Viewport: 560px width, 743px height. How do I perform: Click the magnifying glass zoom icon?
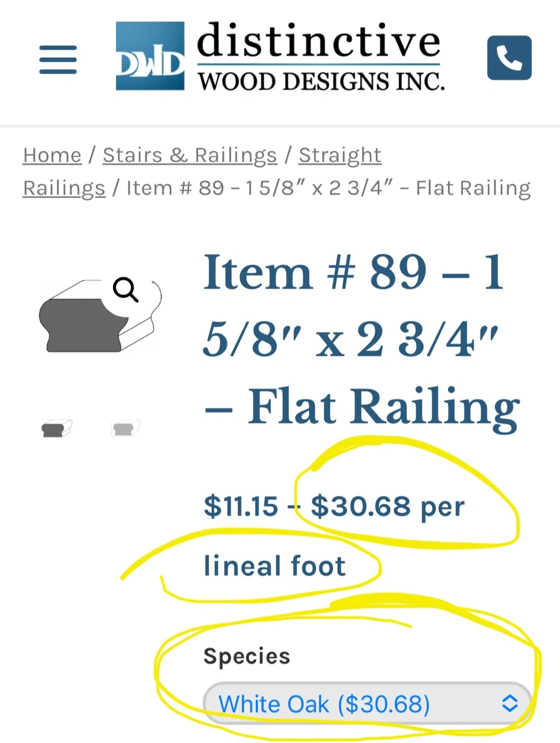125,289
